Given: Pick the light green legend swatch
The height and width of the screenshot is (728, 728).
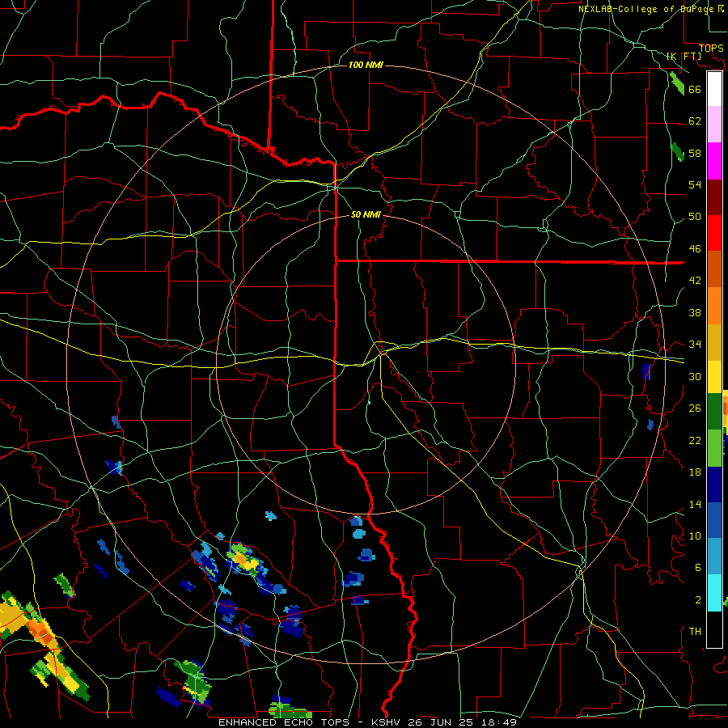Looking at the screenshot, I should click(714, 448).
